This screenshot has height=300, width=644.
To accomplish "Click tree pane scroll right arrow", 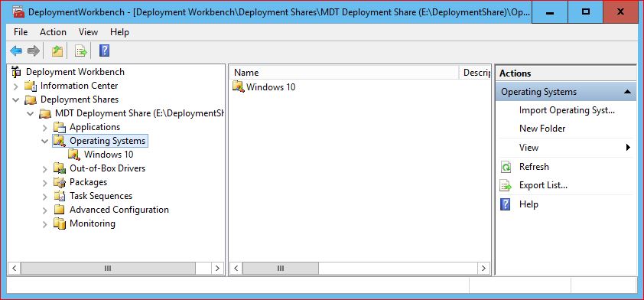I will 218,269.
